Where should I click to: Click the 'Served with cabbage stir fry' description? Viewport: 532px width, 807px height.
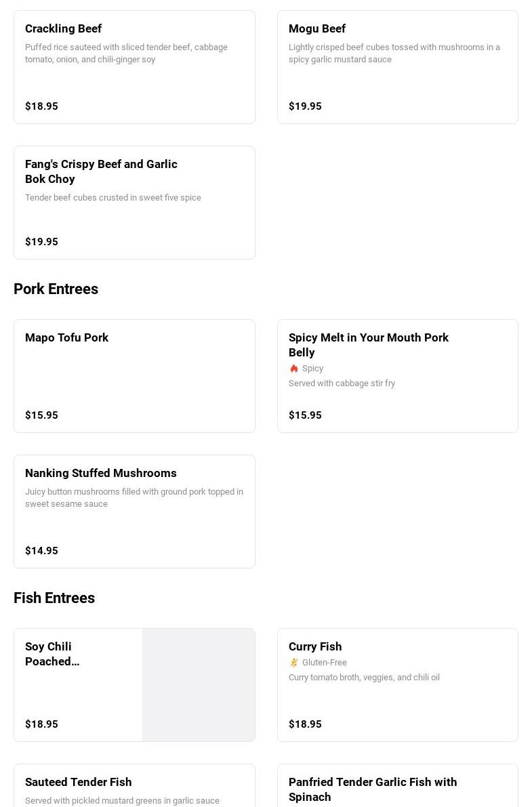tap(342, 384)
